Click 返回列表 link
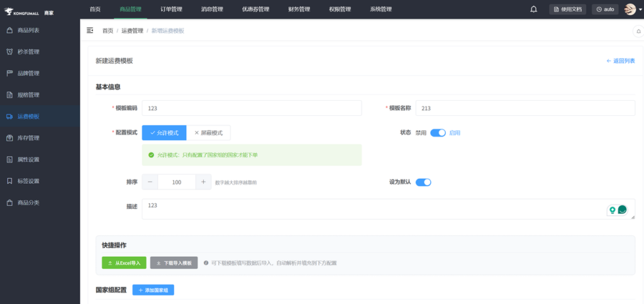 point(620,61)
